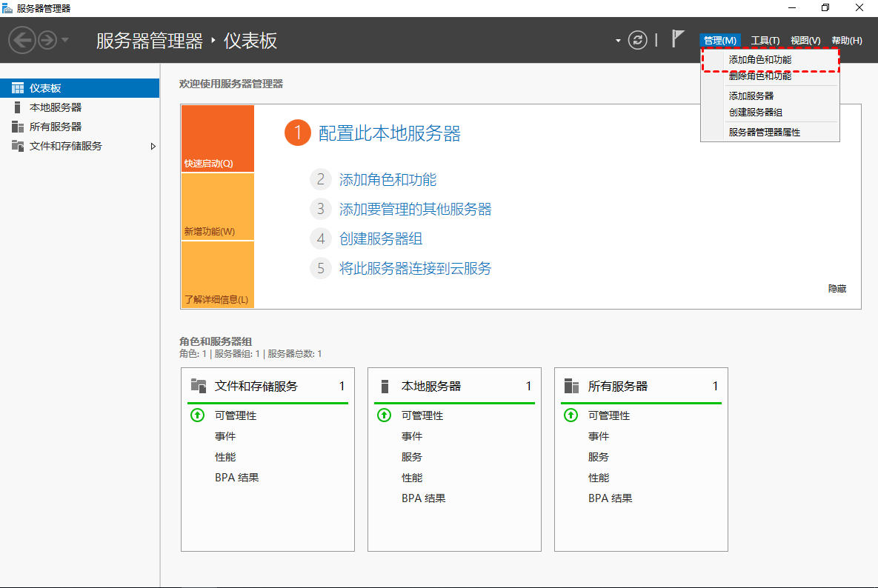Select the 新增功能(W) tile

point(218,207)
